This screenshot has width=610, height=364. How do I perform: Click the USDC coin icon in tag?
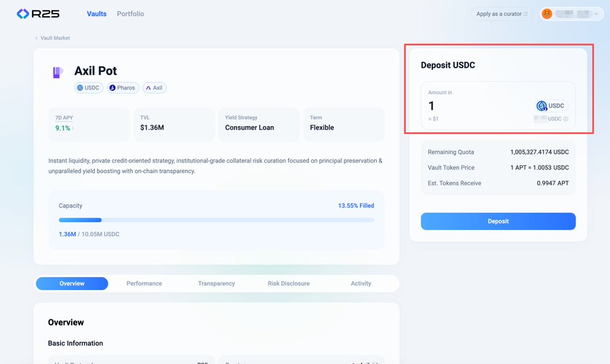tap(80, 88)
